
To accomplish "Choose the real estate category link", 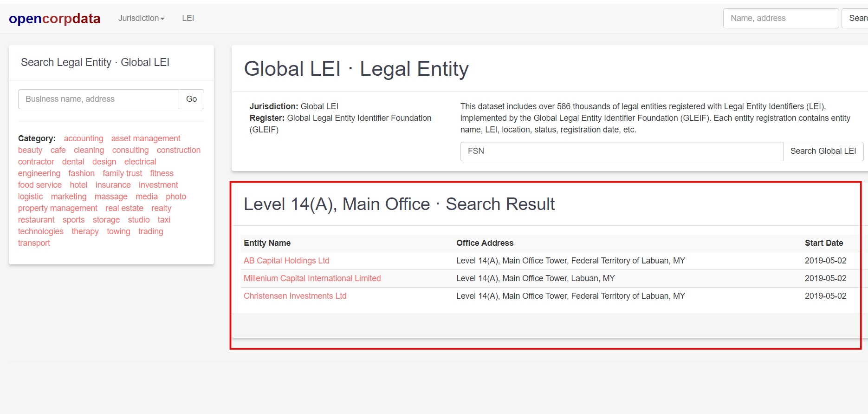I will (x=124, y=208).
